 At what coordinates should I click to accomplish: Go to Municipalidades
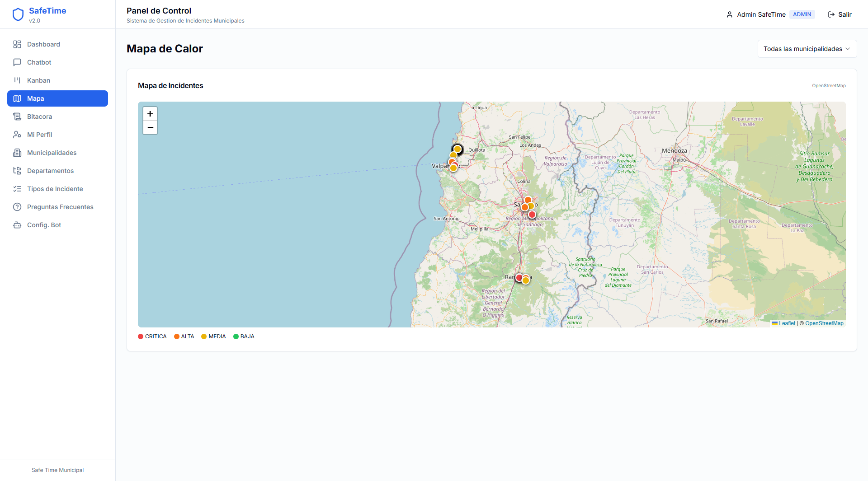[57, 153]
